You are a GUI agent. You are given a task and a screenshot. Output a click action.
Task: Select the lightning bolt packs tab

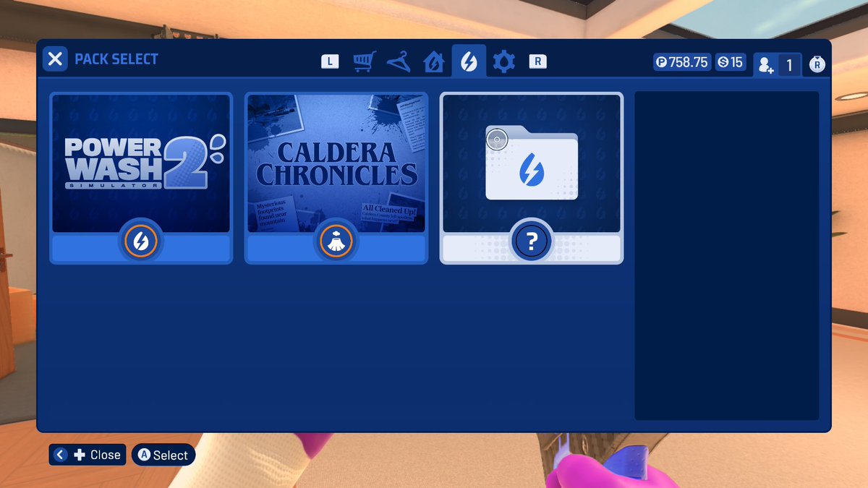point(469,61)
